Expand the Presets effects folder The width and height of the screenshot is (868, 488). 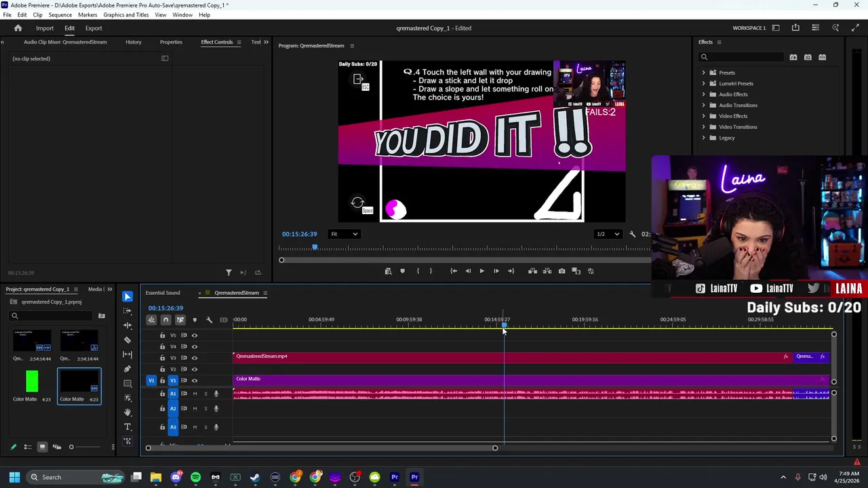coord(704,73)
